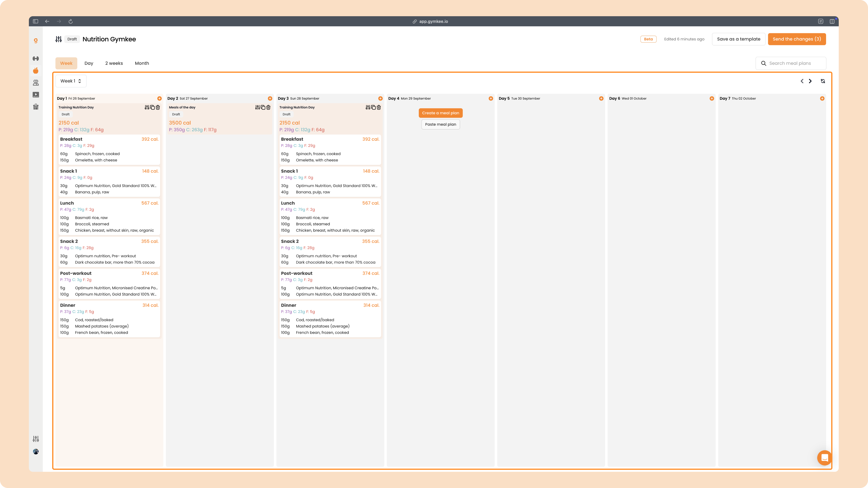The width and height of the screenshot is (868, 488).
Task: Open the store icon in sidebar
Action: coord(36,107)
